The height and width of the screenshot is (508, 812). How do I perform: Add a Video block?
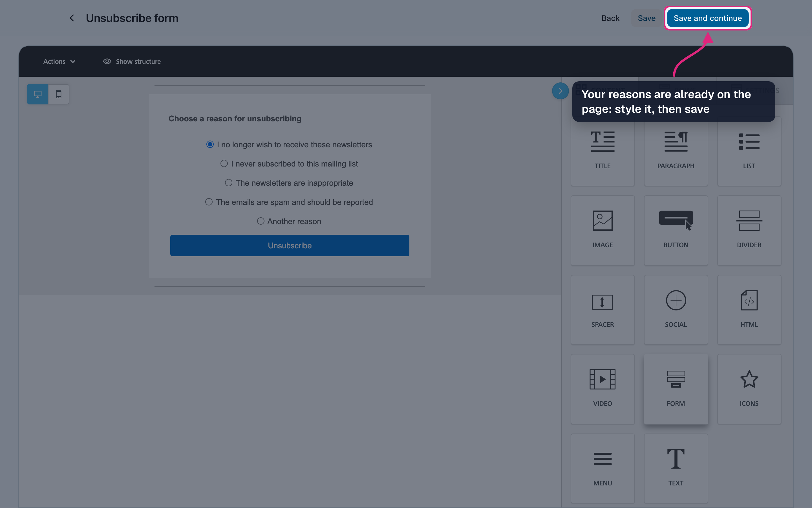(602, 389)
